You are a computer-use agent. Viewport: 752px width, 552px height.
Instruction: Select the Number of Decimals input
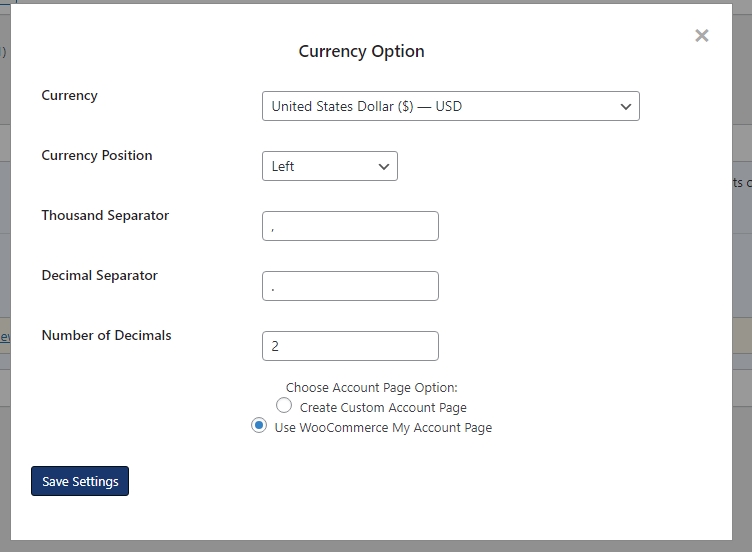(350, 347)
